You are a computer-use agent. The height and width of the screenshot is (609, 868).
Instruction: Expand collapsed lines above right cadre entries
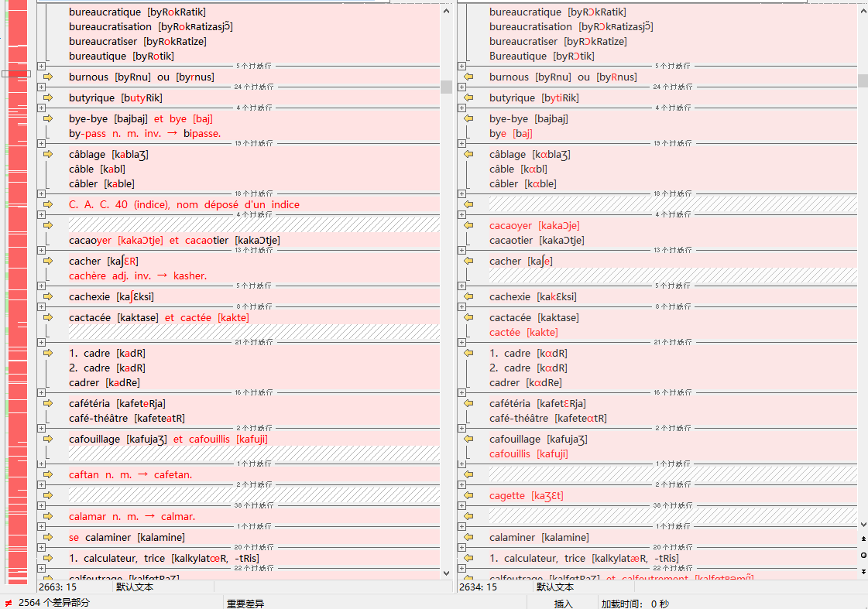point(461,342)
